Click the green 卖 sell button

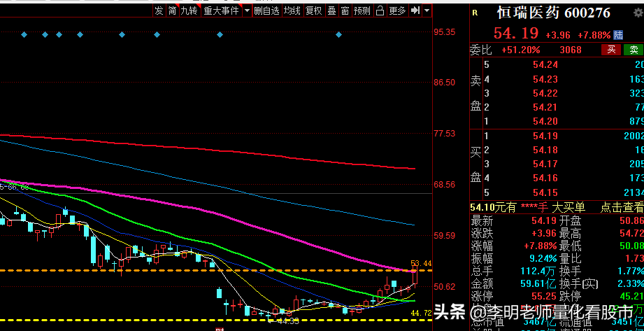point(634,50)
